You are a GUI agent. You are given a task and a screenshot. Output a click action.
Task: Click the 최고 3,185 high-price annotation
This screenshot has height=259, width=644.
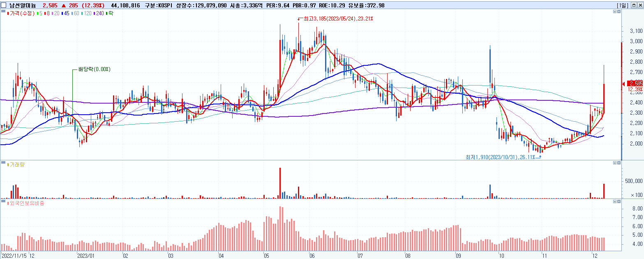(x=338, y=19)
